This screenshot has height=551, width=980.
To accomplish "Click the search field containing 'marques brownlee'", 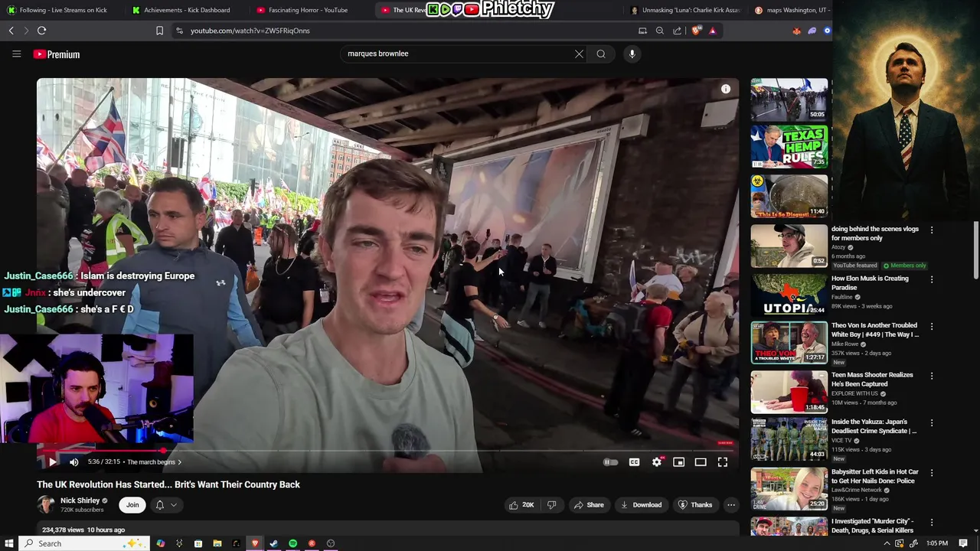I will 459,54.
